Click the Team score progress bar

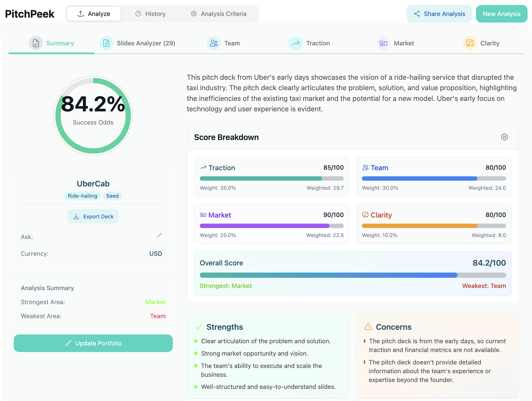(x=434, y=178)
